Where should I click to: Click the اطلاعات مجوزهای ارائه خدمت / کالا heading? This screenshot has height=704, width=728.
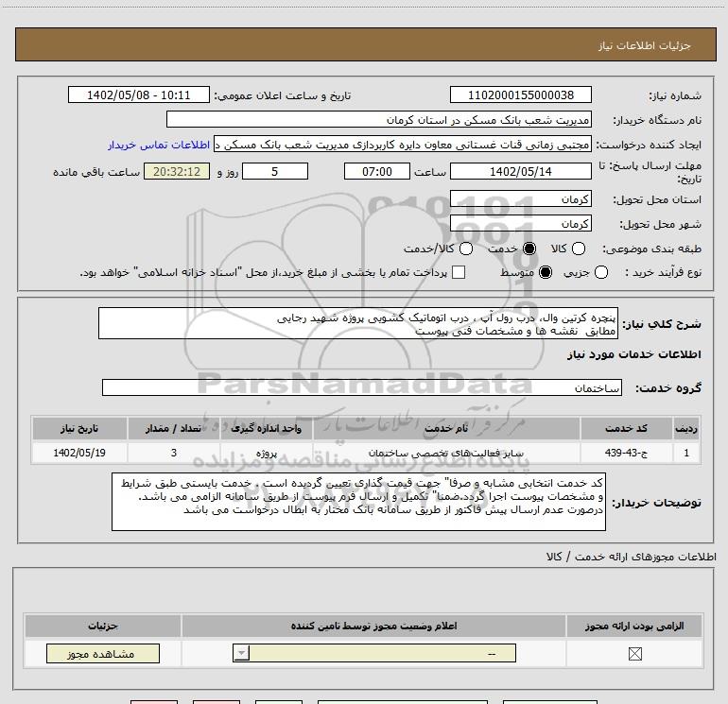(632, 557)
